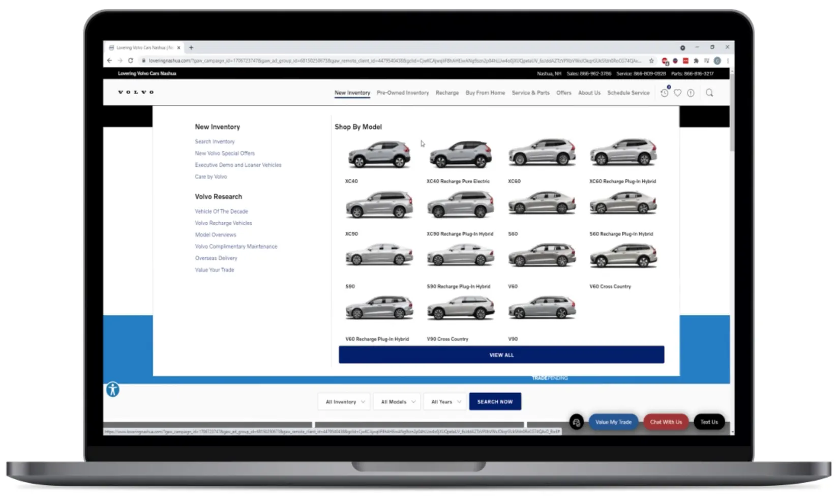Select the XC90 model thumbnail
Image resolution: width=838 pixels, height=504 pixels.
click(379, 205)
